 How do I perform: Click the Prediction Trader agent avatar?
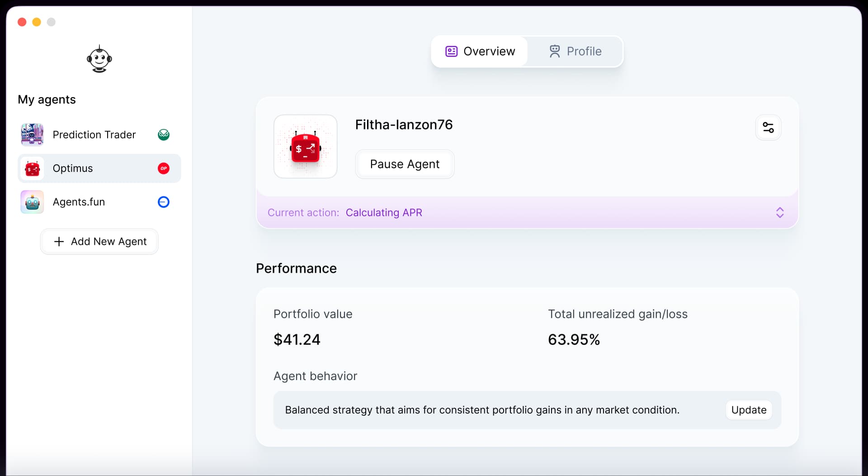pos(32,135)
